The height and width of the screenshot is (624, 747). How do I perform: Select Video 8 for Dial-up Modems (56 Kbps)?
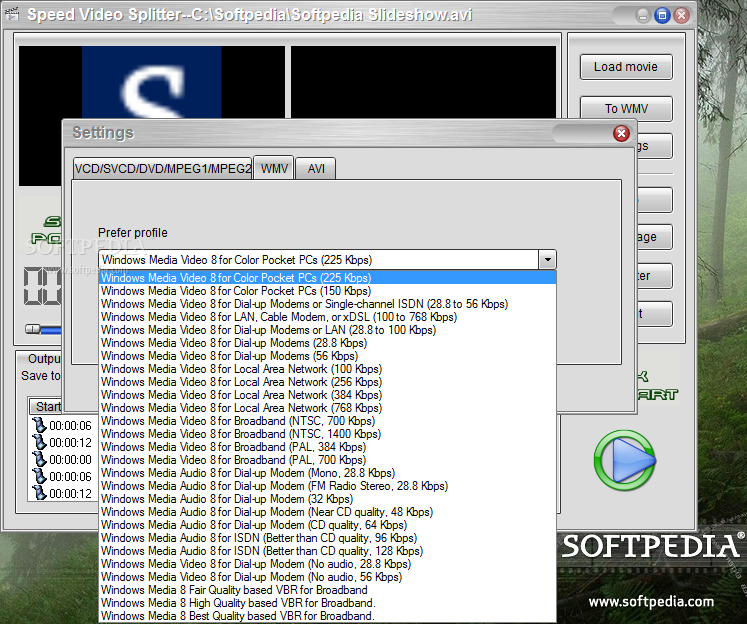click(327, 356)
